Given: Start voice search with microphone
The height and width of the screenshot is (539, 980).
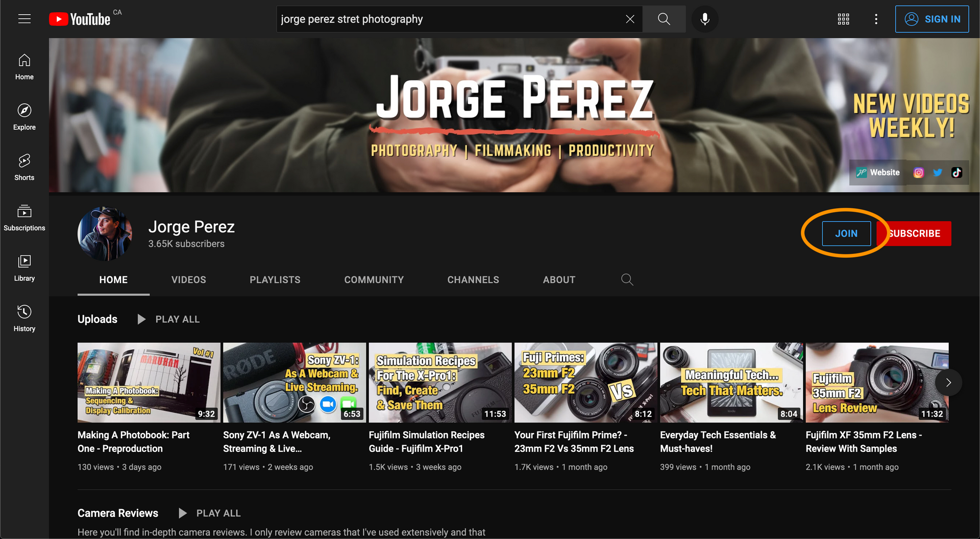Looking at the screenshot, I should click(x=705, y=19).
